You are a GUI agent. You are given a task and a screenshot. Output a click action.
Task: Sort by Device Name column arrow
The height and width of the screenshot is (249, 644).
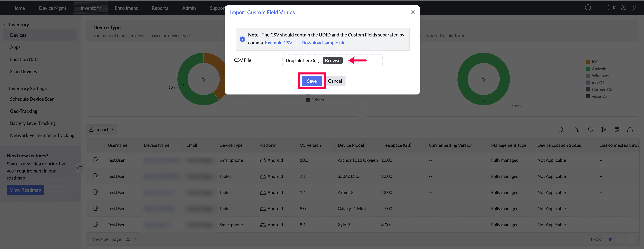click(180, 145)
